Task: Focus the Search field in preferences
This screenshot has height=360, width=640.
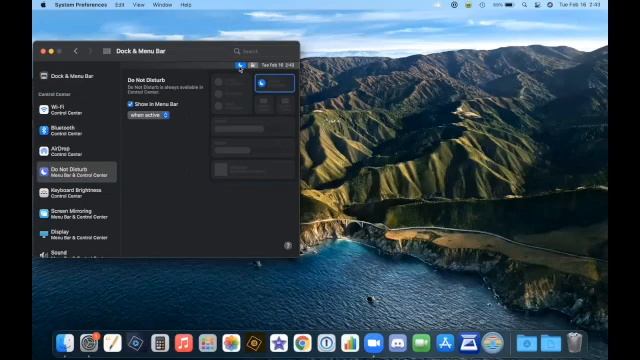Action: coord(263,51)
